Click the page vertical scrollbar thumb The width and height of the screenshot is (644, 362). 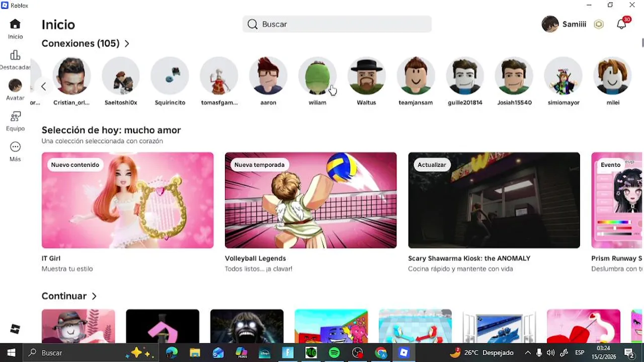click(x=642, y=42)
